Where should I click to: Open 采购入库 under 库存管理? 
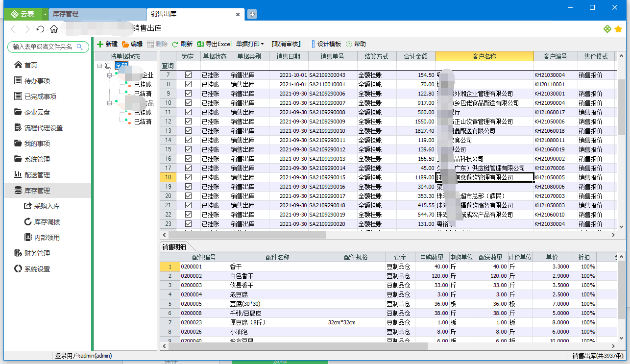(48, 206)
